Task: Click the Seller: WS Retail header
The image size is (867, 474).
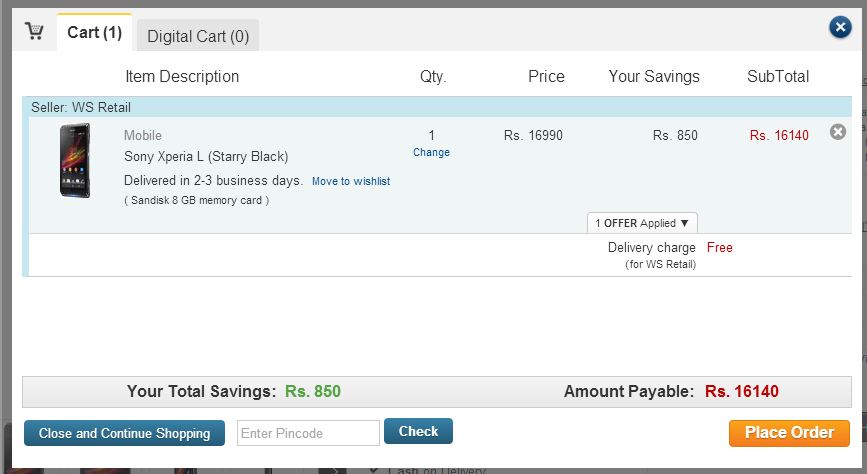Action: [81, 107]
